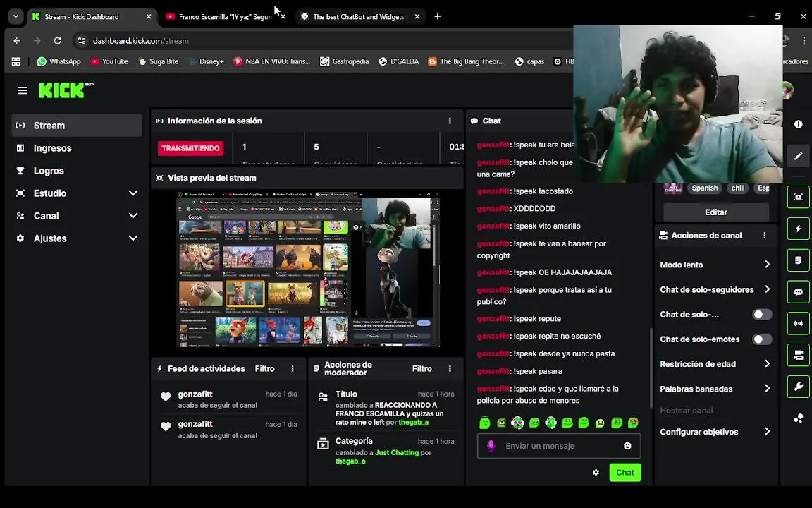Open options menu of Información de la sesión
Viewport: 812px width, 508px height.
coord(450,121)
